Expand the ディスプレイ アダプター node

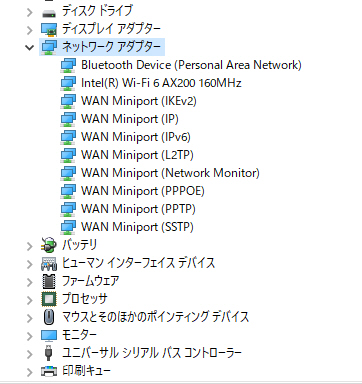click(x=30, y=30)
